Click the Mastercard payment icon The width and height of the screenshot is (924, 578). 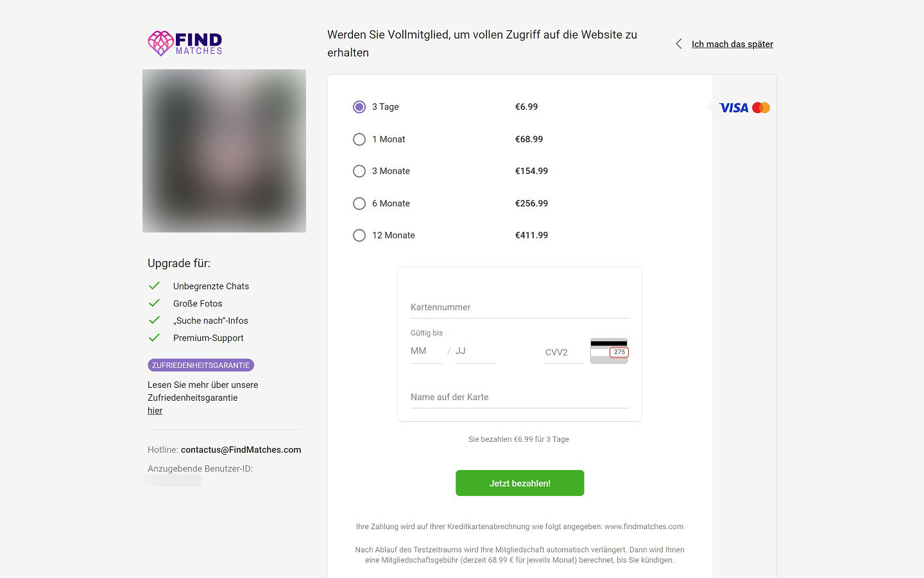pyautogui.click(x=761, y=107)
